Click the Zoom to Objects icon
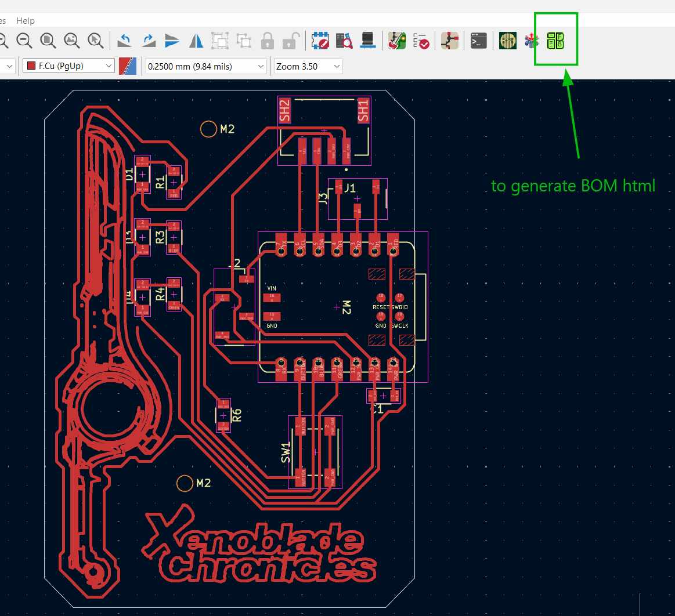The width and height of the screenshot is (675, 616). (x=71, y=41)
